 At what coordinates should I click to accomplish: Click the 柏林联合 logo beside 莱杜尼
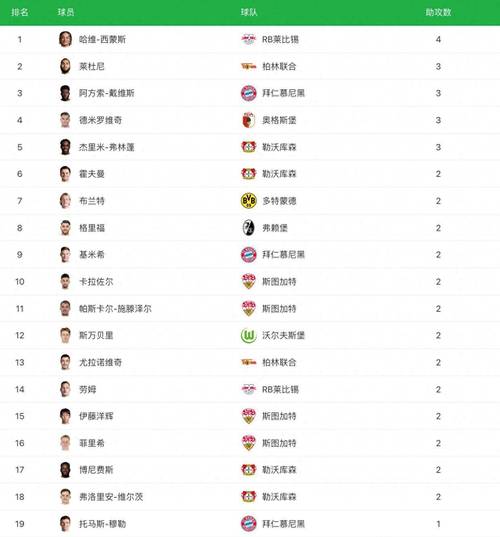click(x=249, y=66)
